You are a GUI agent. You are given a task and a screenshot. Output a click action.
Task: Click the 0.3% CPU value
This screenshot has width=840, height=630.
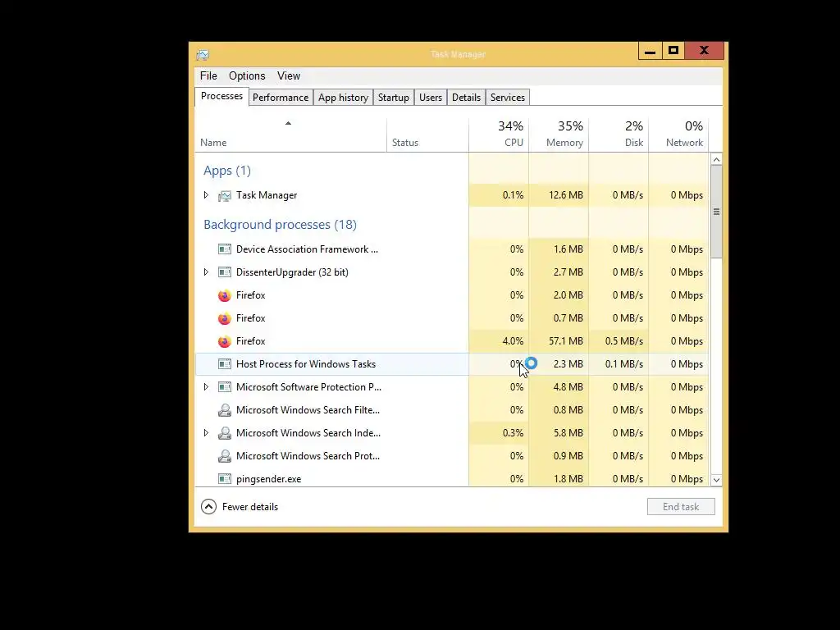[x=513, y=433]
